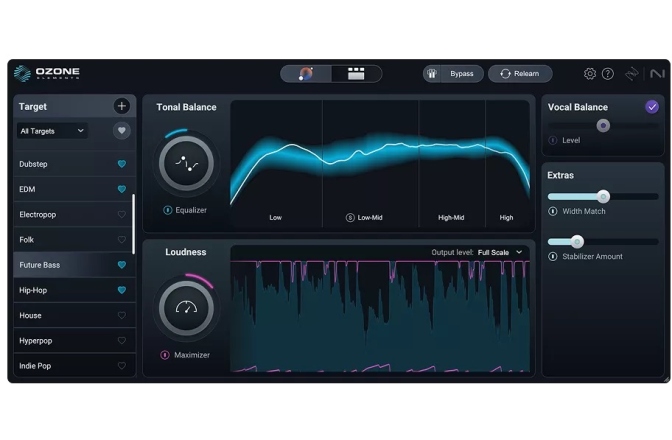Viewport: 672px width, 440px height.
Task: Favorite the Indie Pop target heart
Action: tap(122, 365)
